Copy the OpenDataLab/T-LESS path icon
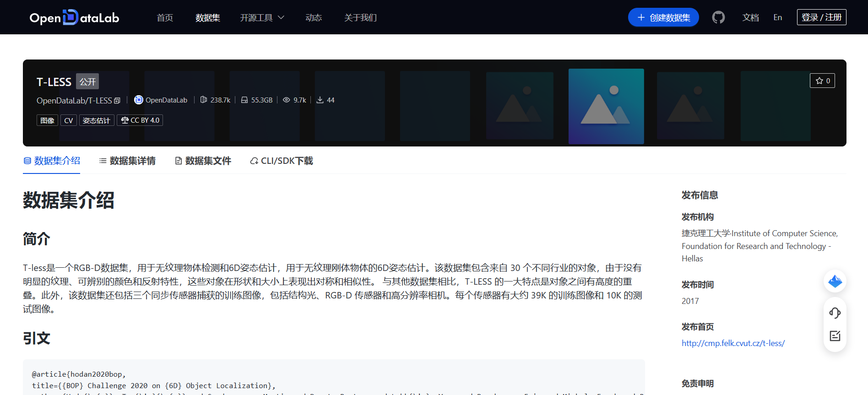 pyautogui.click(x=117, y=101)
